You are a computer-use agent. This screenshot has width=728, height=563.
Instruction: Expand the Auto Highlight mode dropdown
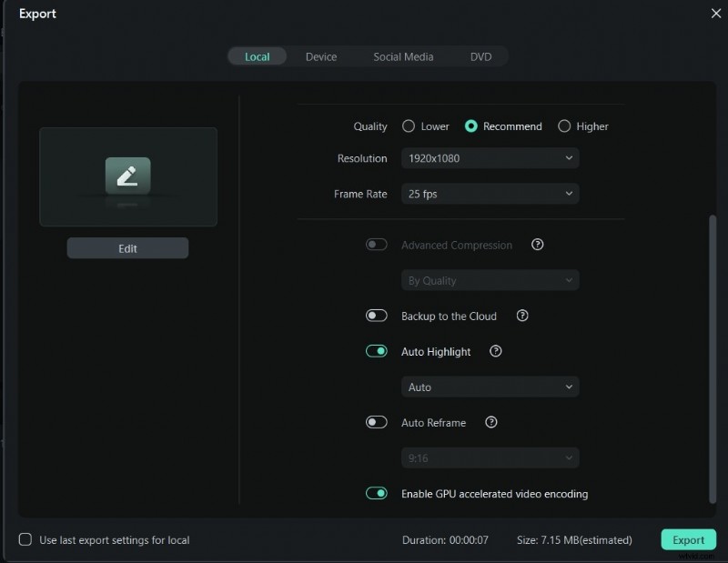coord(490,387)
